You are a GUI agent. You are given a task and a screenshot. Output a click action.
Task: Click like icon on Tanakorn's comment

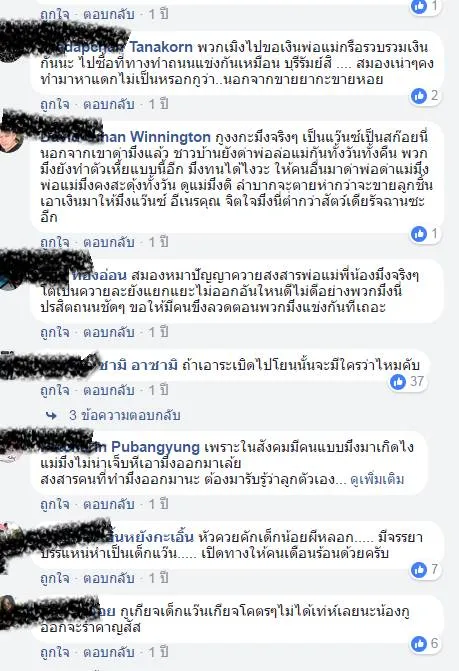[x=419, y=96]
